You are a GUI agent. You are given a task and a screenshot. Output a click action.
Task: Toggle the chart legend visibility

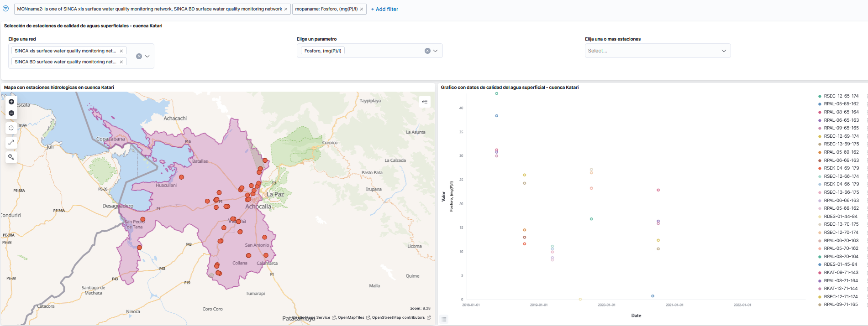(444, 319)
